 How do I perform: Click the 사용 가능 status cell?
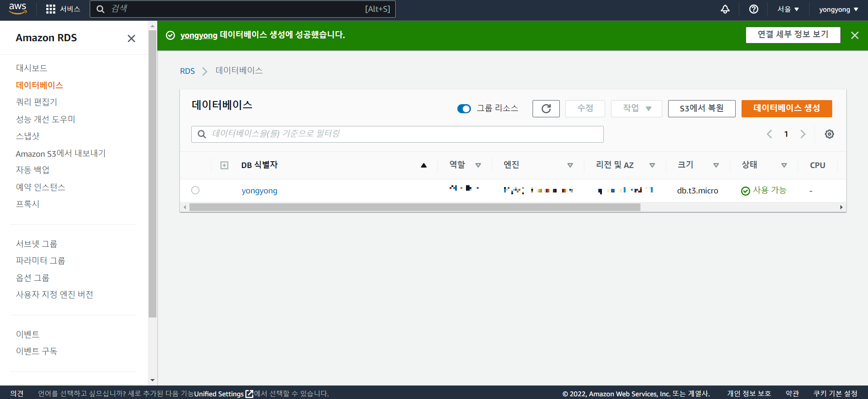pyautogui.click(x=764, y=190)
